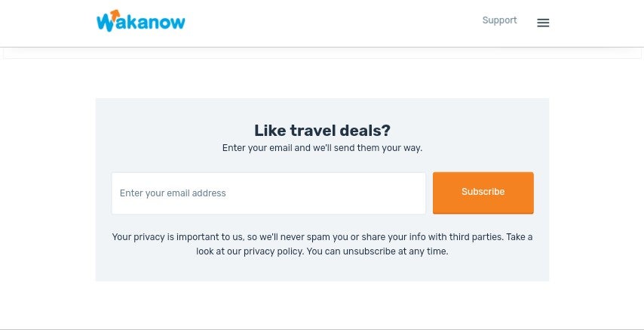Image resolution: width=644 pixels, height=330 pixels.
Task: Click the orange arrow in Wakanow logo
Action: 115,15
